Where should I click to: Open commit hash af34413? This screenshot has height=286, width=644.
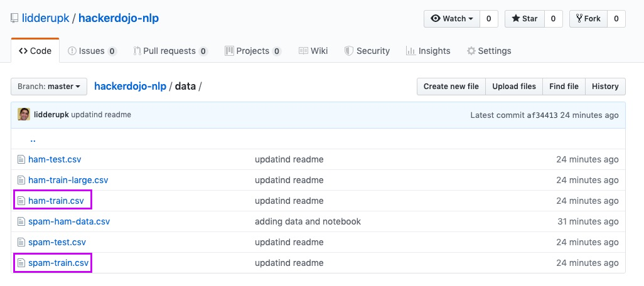tap(542, 115)
